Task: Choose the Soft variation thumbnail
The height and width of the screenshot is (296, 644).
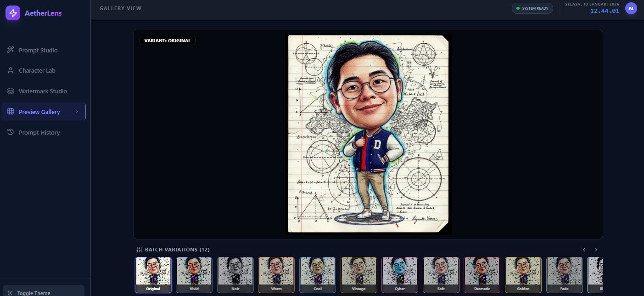Action: (441, 275)
